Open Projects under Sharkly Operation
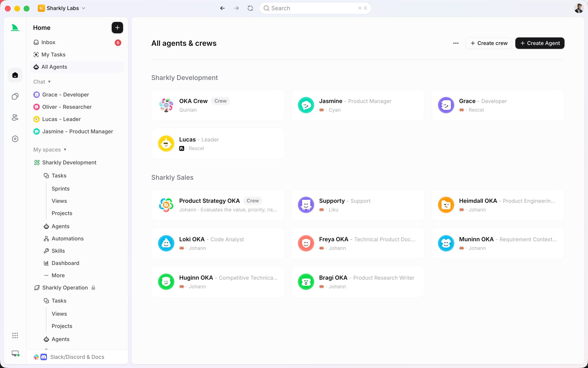 tap(62, 326)
